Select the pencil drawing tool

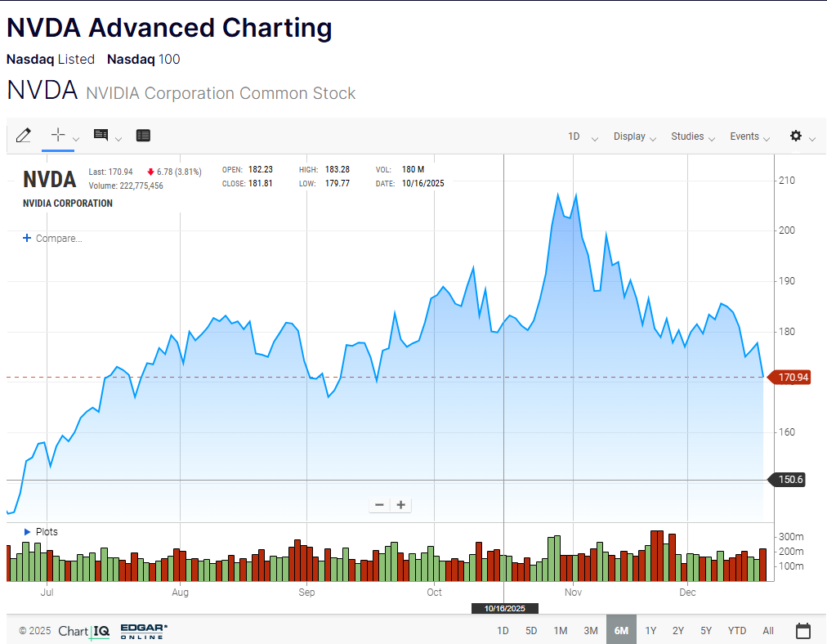coord(23,136)
